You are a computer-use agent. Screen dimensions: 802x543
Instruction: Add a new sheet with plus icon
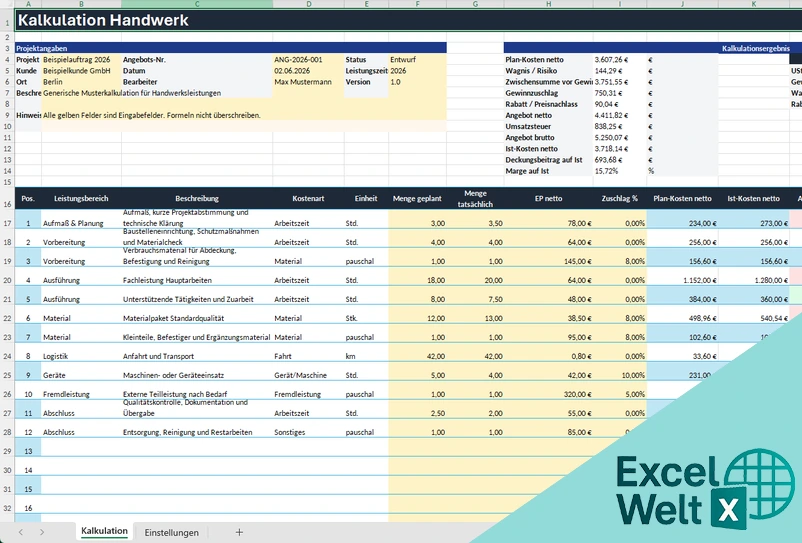point(239,532)
